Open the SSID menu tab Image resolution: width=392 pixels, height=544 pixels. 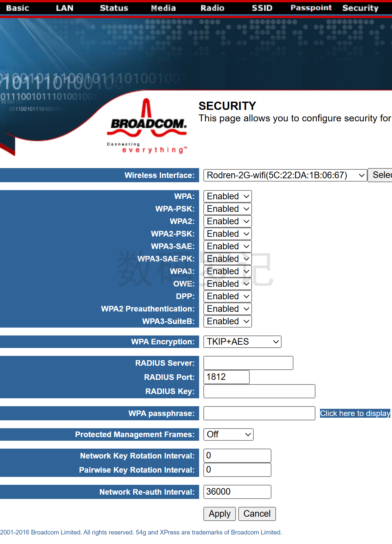tap(262, 8)
